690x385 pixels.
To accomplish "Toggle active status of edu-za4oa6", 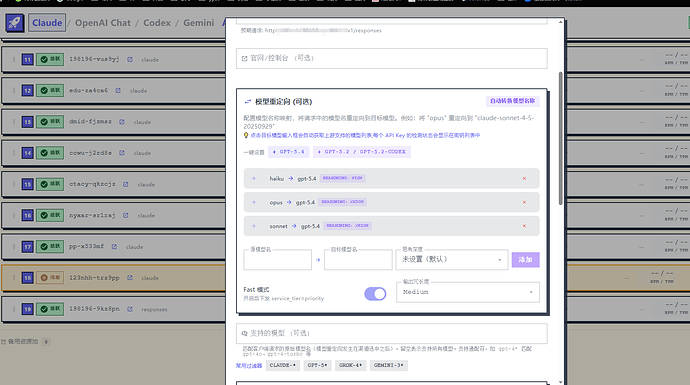I will [x=50, y=91].
